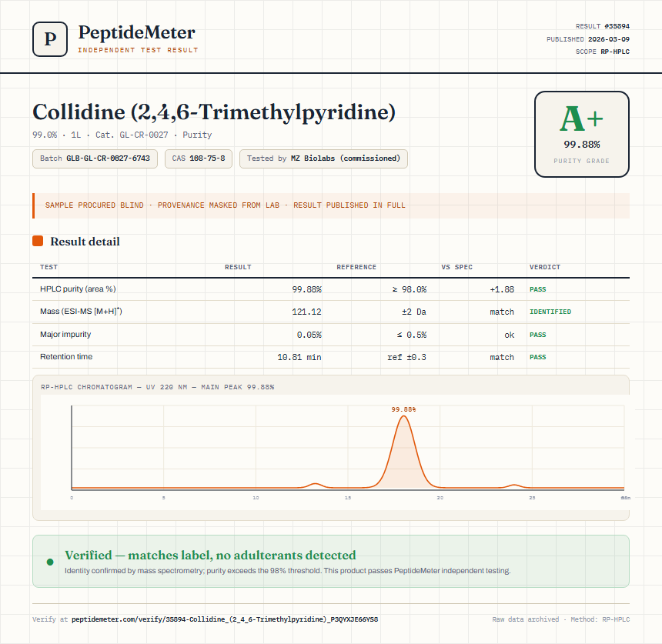Open the peptidemeter.com verify link

pos(225,619)
